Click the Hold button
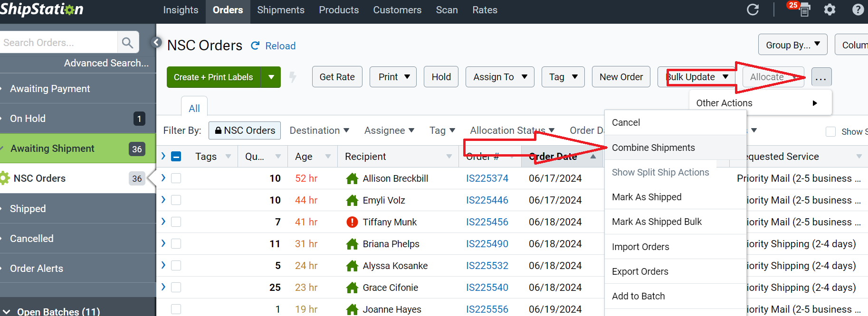 [441, 77]
